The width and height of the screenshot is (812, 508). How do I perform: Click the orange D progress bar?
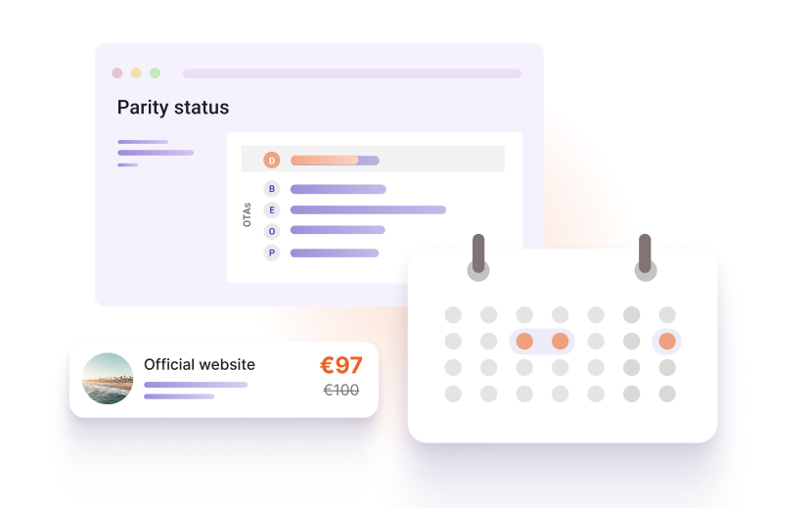coord(325,161)
